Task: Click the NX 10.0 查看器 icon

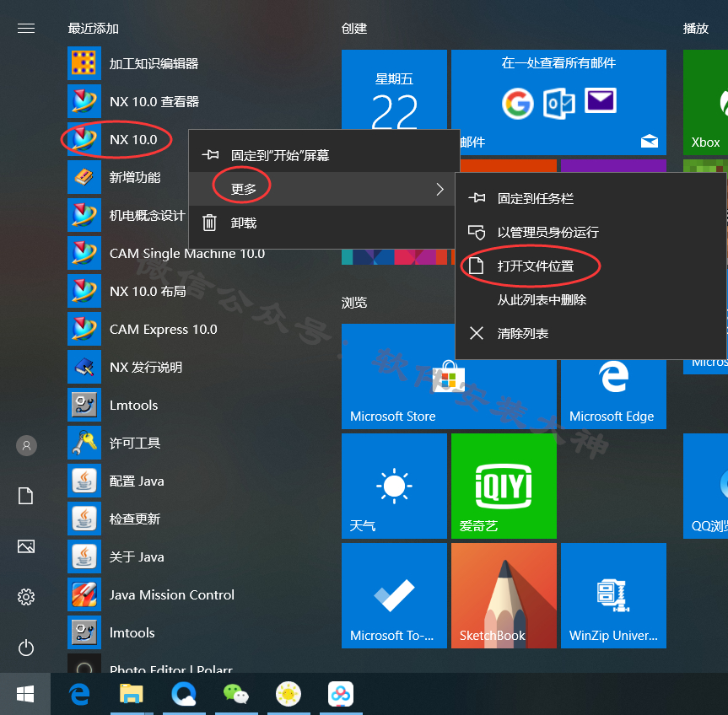Action: [84, 101]
